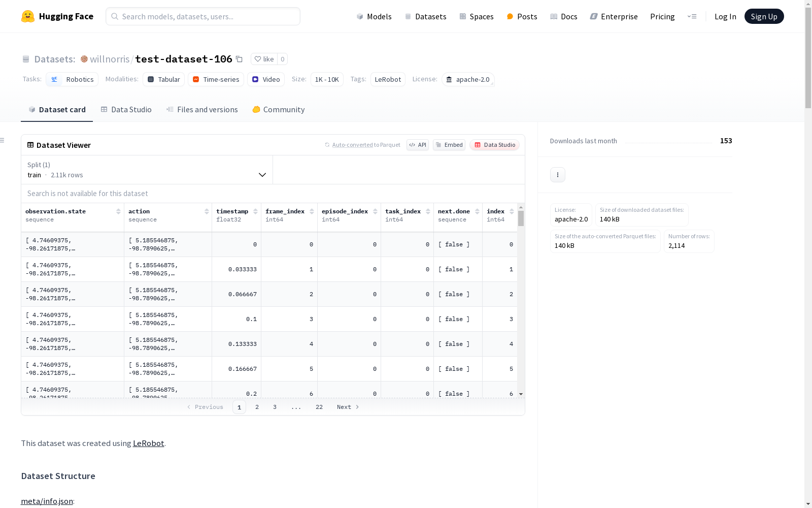Filter by the Tabular modality tag

[x=163, y=79]
